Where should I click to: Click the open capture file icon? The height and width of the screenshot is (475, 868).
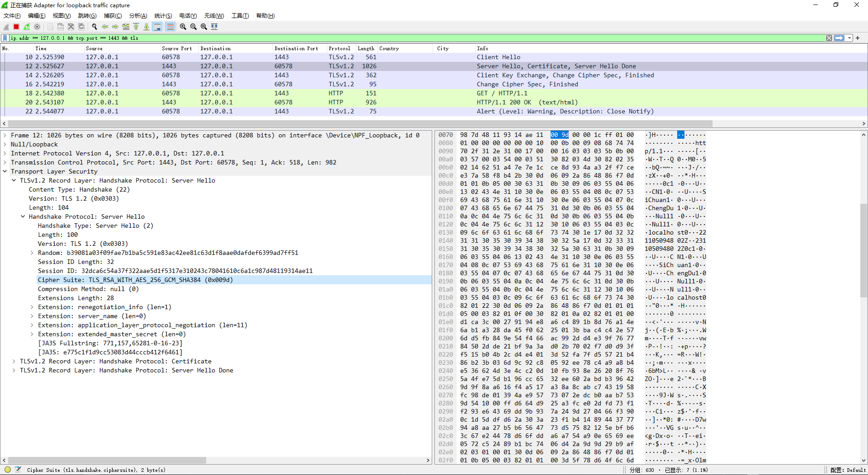point(50,27)
